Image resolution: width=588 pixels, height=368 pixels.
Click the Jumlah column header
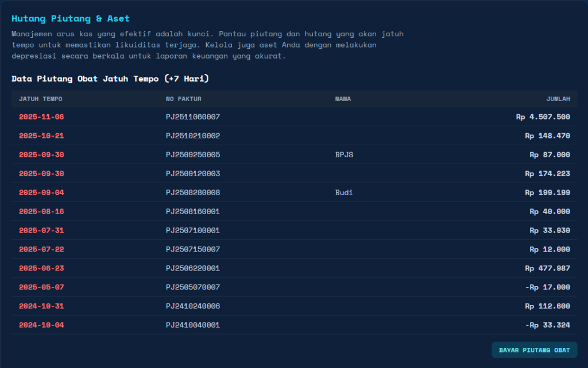558,99
